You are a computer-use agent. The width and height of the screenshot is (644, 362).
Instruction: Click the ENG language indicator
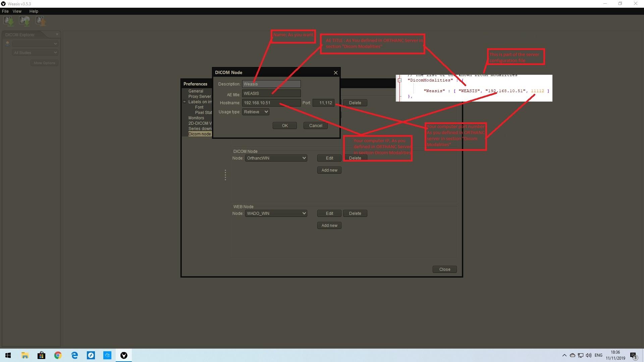coord(598,355)
